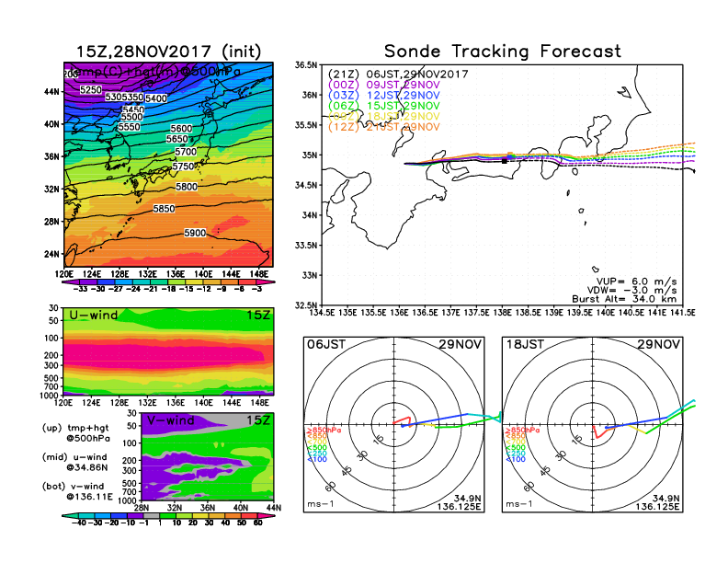
Task: Click the "(up) tmp+hgt @500hPa" note
Action: [75, 433]
